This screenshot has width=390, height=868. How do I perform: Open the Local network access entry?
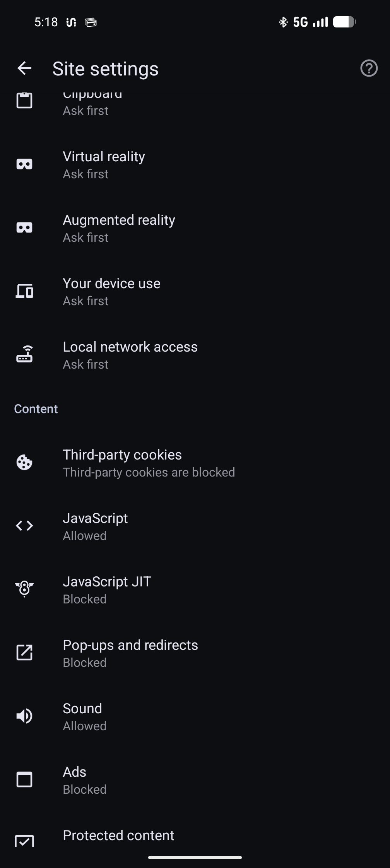click(130, 355)
